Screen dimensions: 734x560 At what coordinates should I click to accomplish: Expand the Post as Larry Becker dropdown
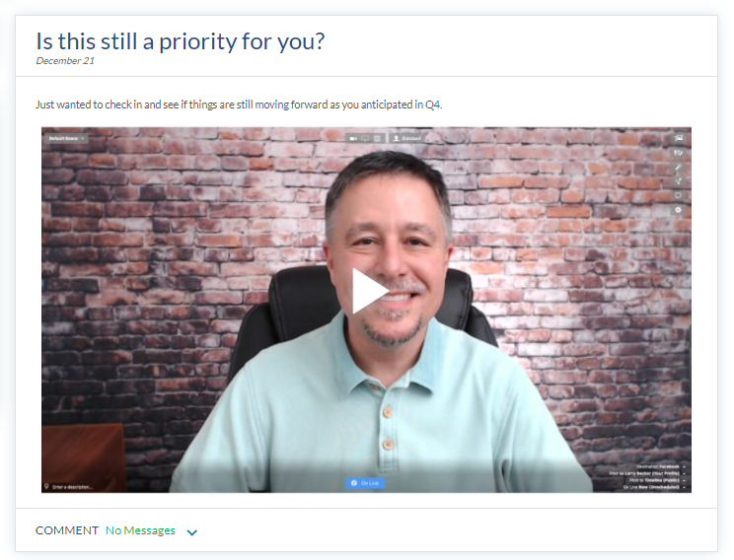point(648,473)
